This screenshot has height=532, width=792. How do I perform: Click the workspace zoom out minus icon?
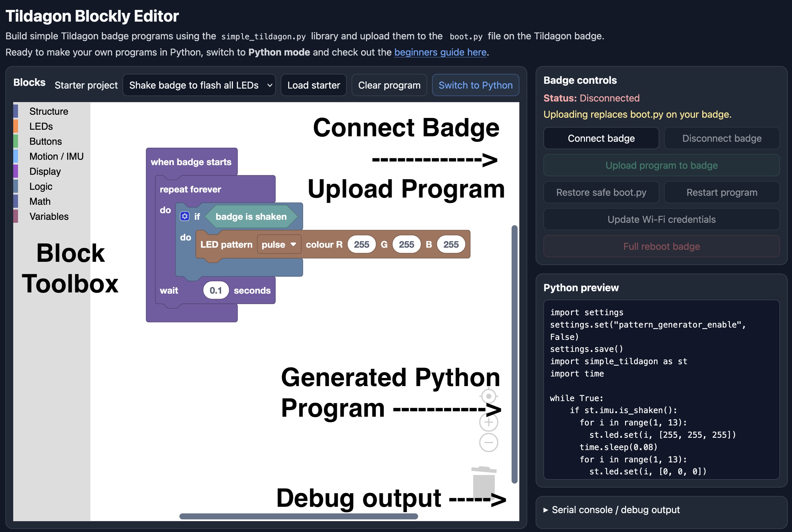tap(488, 443)
